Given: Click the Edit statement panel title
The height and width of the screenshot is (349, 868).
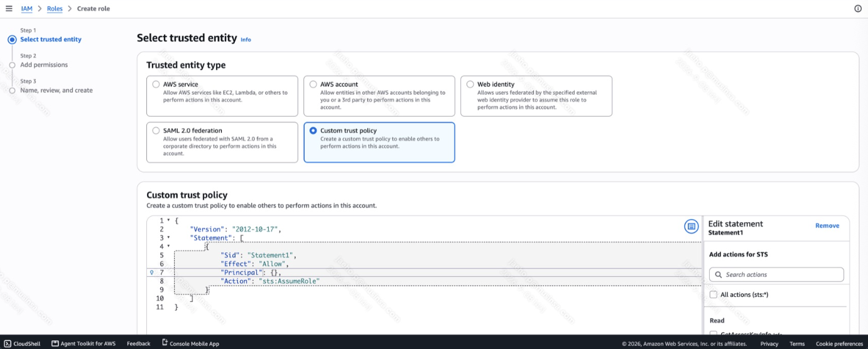Looking at the screenshot, I should (x=735, y=223).
